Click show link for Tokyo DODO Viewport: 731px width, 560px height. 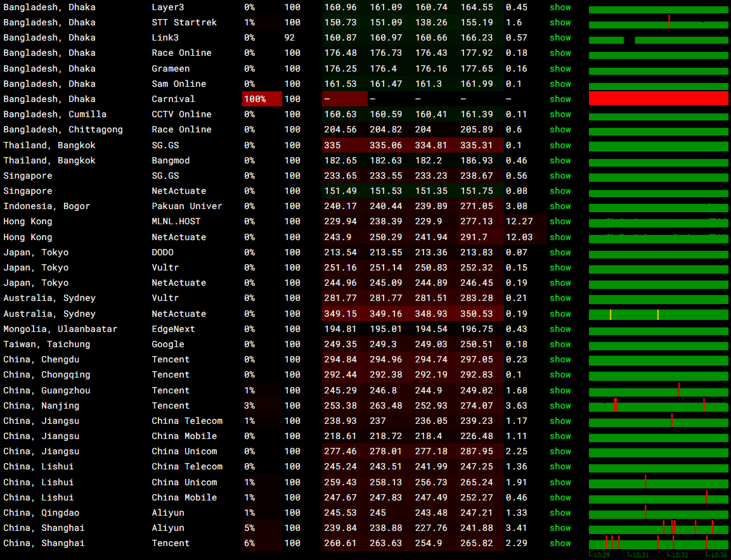[x=560, y=253]
